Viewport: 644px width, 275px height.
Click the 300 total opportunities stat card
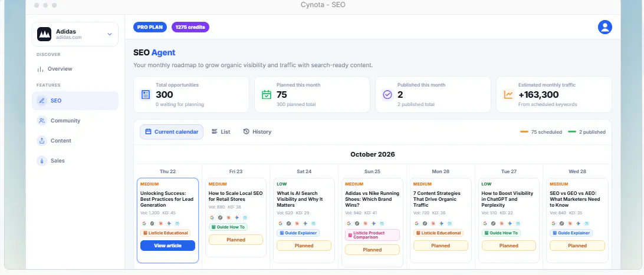pos(192,95)
